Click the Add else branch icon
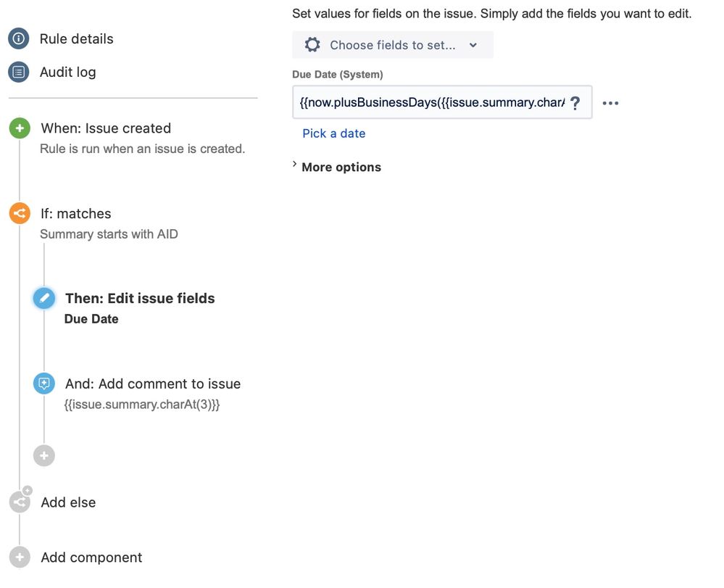The height and width of the screenshot is (588, 724). (20, 502)
